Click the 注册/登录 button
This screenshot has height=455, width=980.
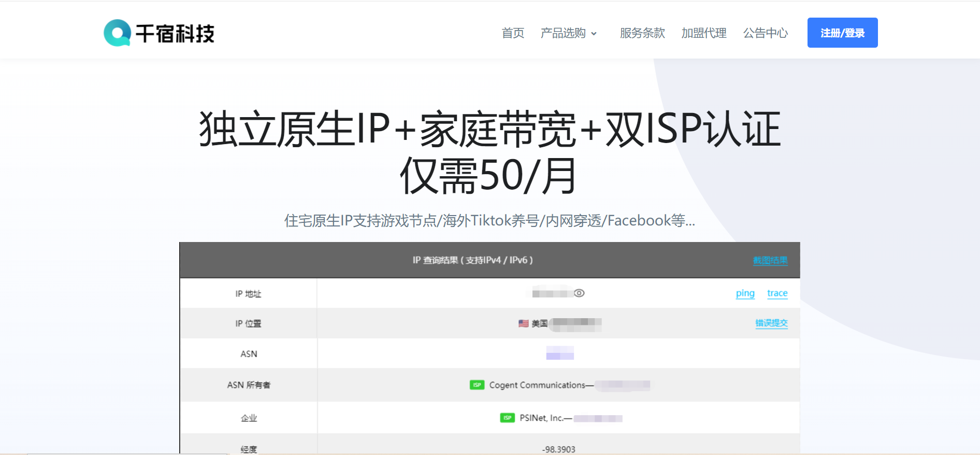click(x=842, y=33)
